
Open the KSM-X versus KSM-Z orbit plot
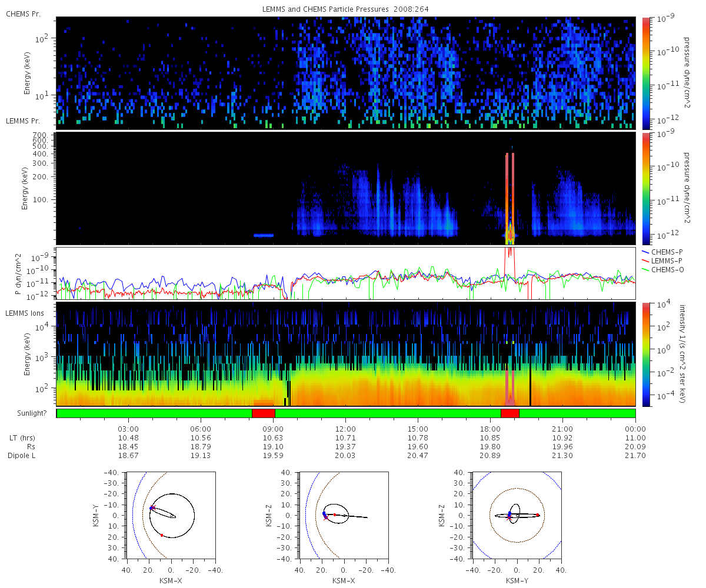[344, 516]
